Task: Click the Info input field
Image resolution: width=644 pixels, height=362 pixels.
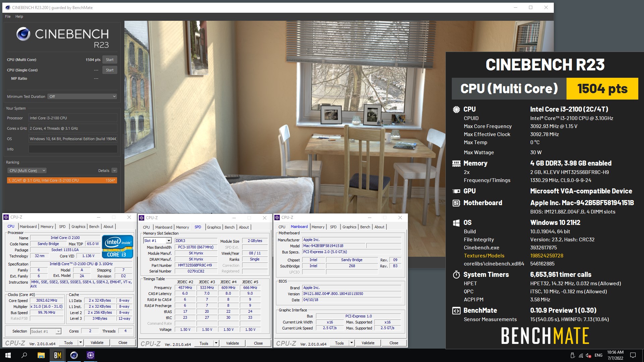Action: click(x=73, y=149)
